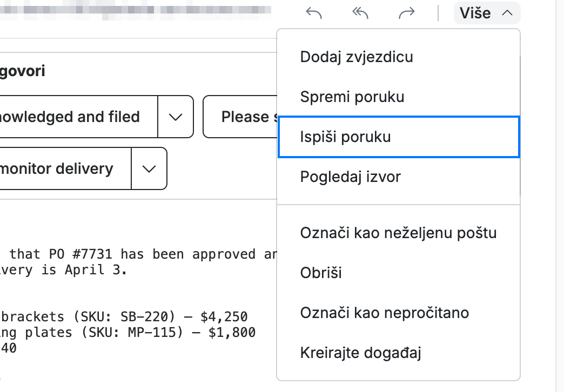The width and height of the screenshot is (564, 392).
Task: Select Ispiši poruku to print message
Action: (399, 137)
